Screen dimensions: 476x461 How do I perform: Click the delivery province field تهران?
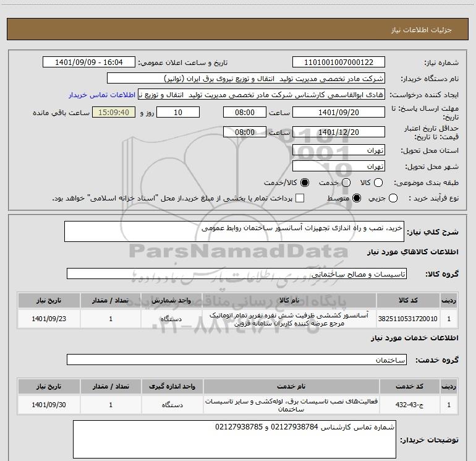click(x=339, y=150)
